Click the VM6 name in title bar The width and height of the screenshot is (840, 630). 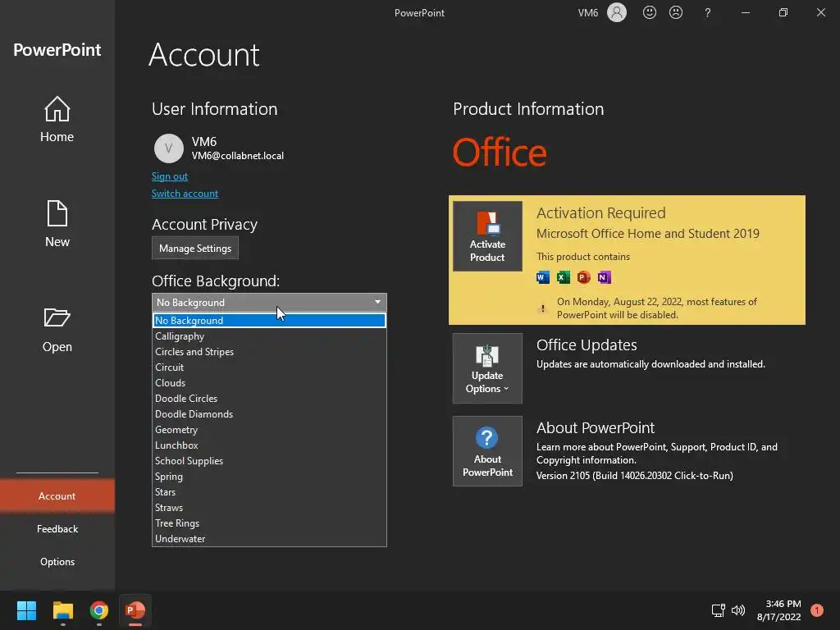tap(587, 12)
